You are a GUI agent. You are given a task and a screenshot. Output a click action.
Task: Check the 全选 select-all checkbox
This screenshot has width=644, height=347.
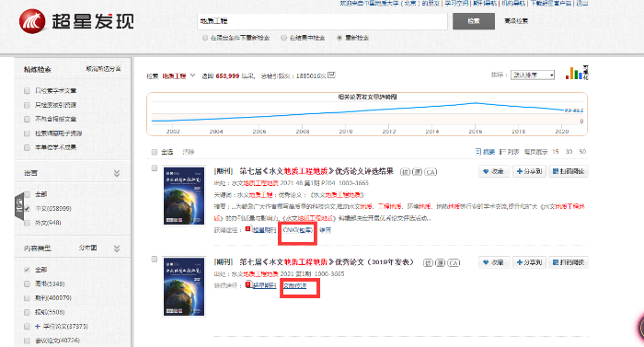click(x=154, y=152)
